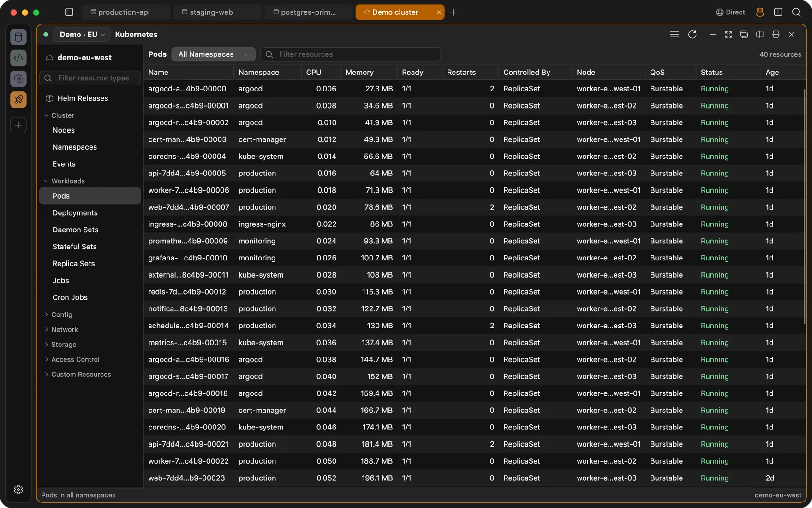Viewport: 812px width, 508px height.
Task: Switch to the staging-web tab
Action: click(217, 12)
